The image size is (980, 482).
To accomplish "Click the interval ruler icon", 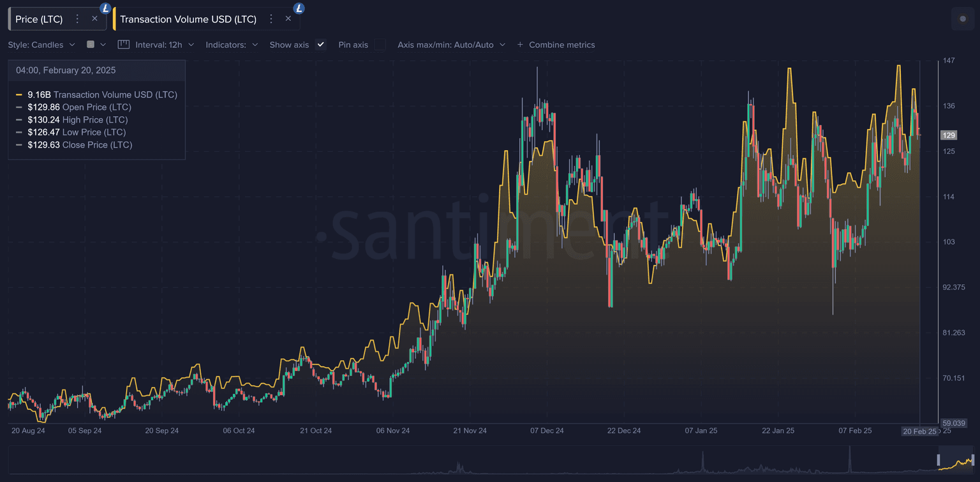I will tap(124, 45).
